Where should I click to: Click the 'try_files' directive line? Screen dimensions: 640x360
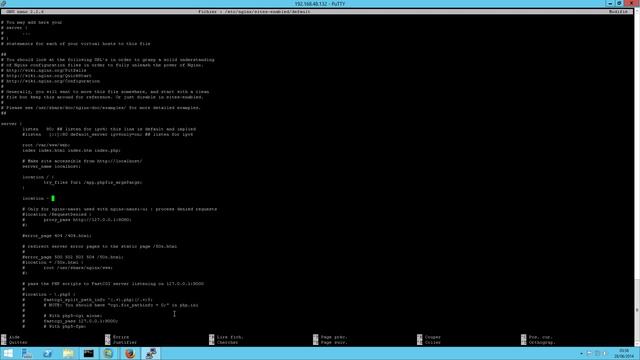(x=93, y=182)
